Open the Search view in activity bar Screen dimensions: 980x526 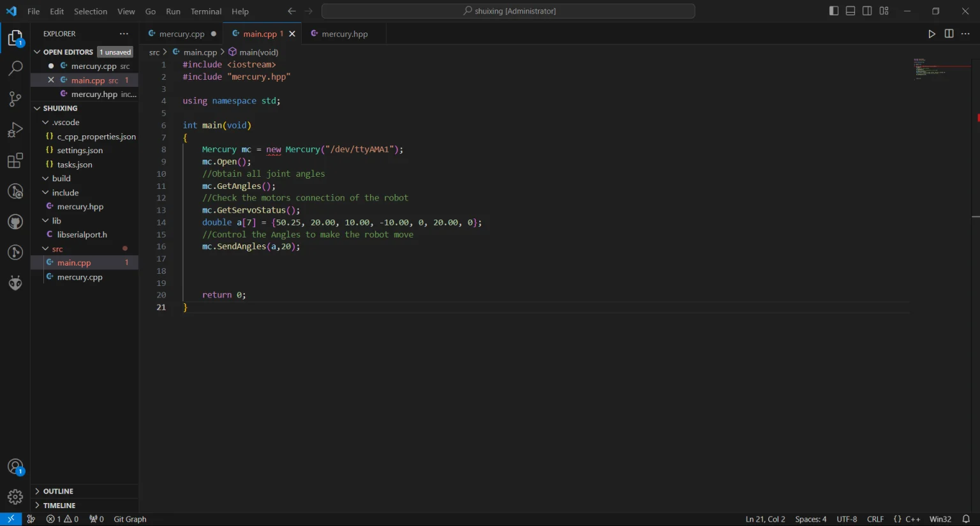tap(15, 68)
